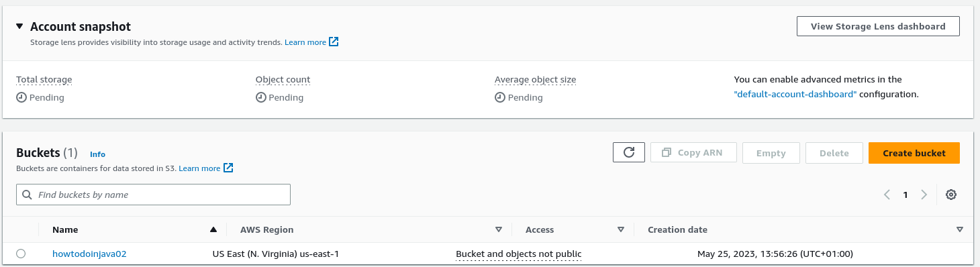Open the howtodoinjava02 bucket link
The image size is (980, 267).
(89, 254)
